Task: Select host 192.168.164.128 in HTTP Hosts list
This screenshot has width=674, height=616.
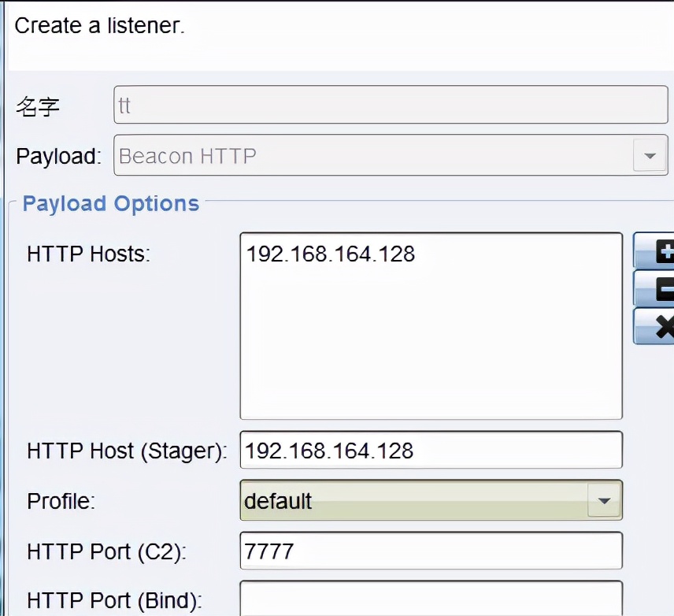Action: click(331, 254)
